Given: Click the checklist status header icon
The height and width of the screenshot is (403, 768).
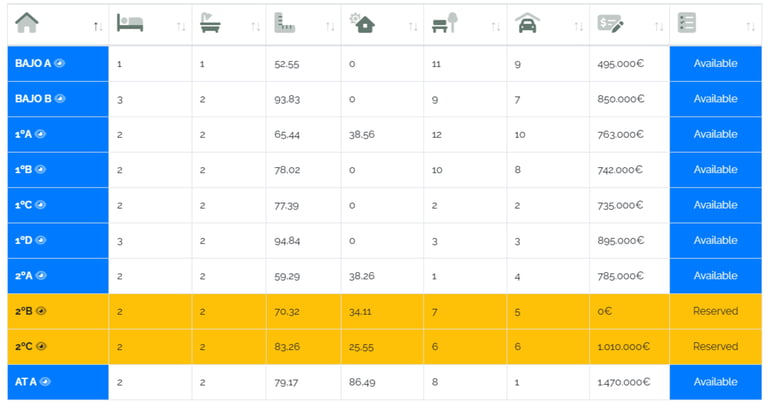Looking at the screenshot, I should (687, 23).
